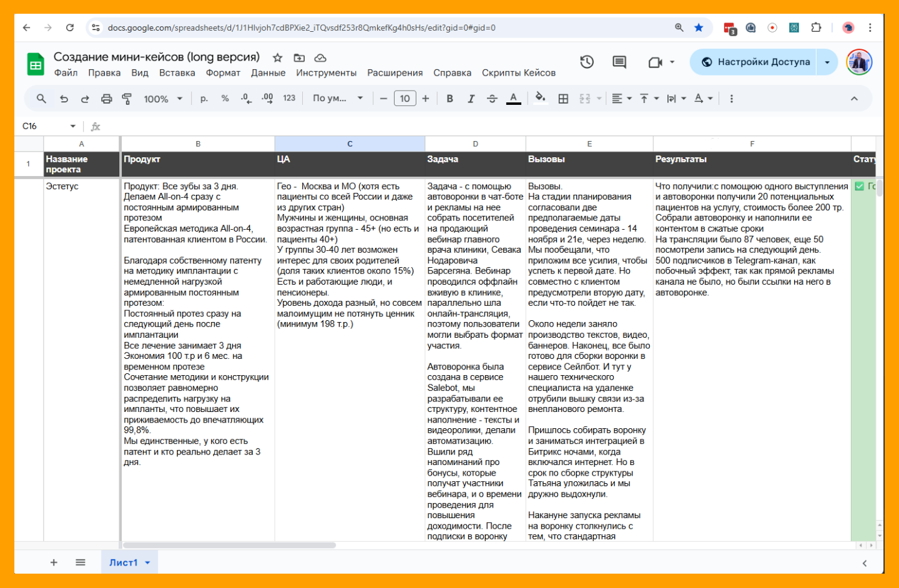Click the Настройки Доступа button
Image resolution: width=899 pixels, height=588 pixels.
pyautogui.click(x=756, y=62)
